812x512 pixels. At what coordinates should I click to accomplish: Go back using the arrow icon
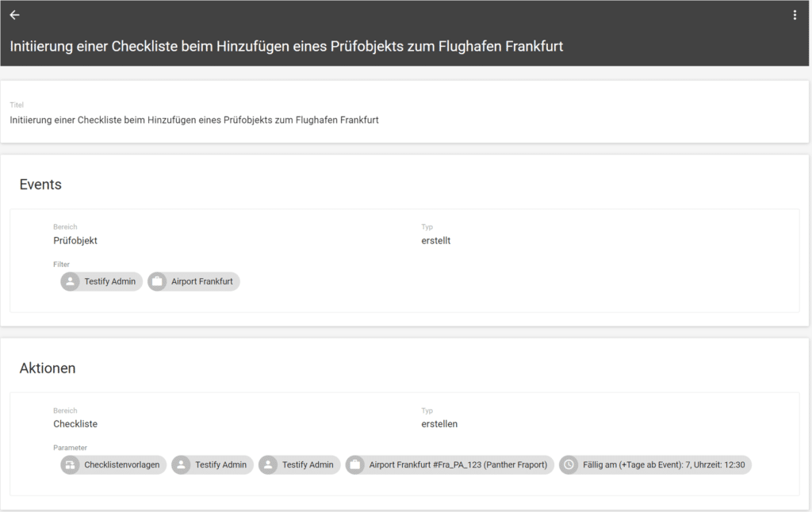point(14,15)
